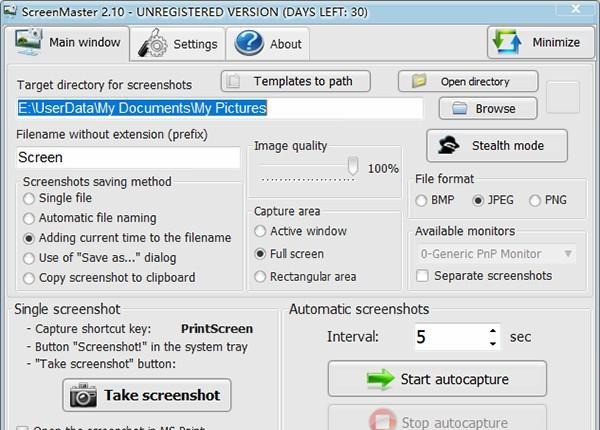Click Start autocapture button
600x430 pixels.
(x=437, y=379)
